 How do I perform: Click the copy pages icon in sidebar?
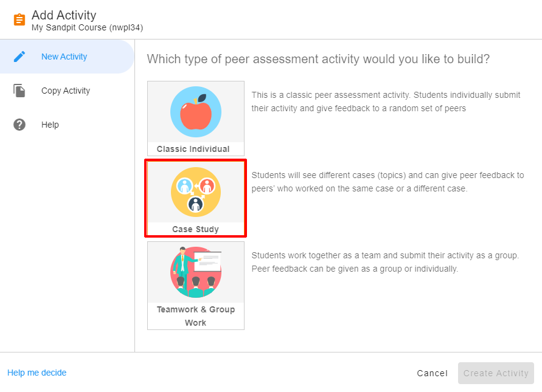coord(19,91)
